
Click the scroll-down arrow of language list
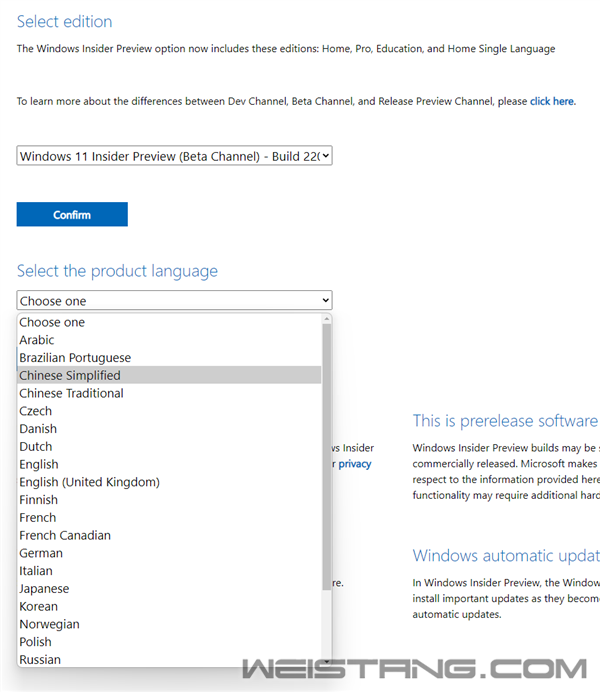tap(326, 662)
